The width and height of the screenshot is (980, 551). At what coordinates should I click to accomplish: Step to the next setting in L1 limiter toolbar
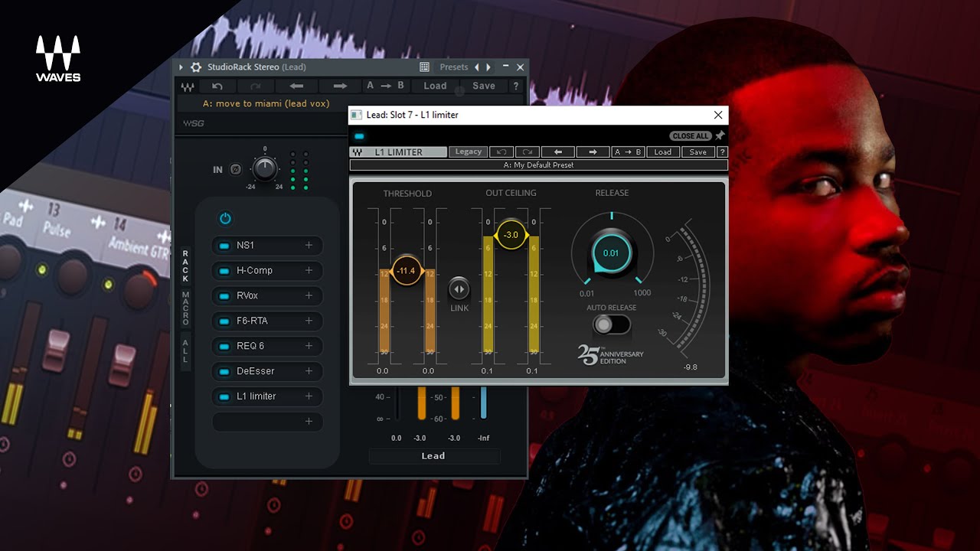593,152
